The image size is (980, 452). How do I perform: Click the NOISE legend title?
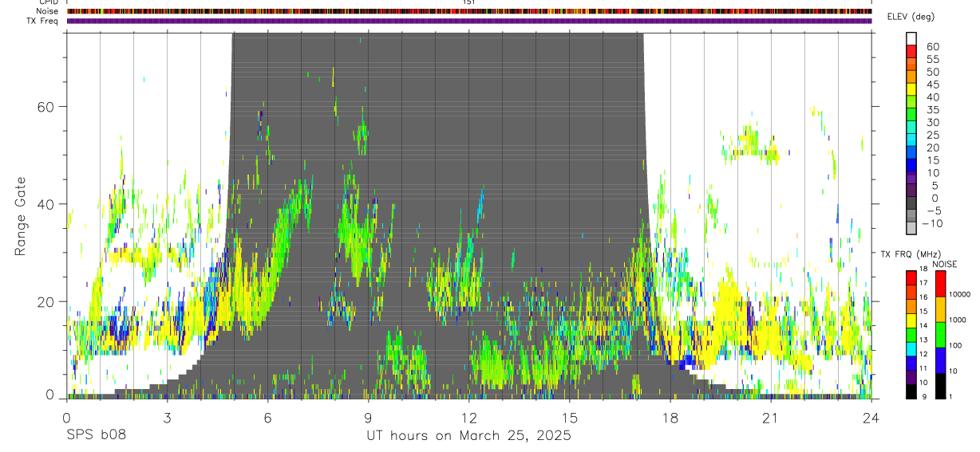point(944,264)
